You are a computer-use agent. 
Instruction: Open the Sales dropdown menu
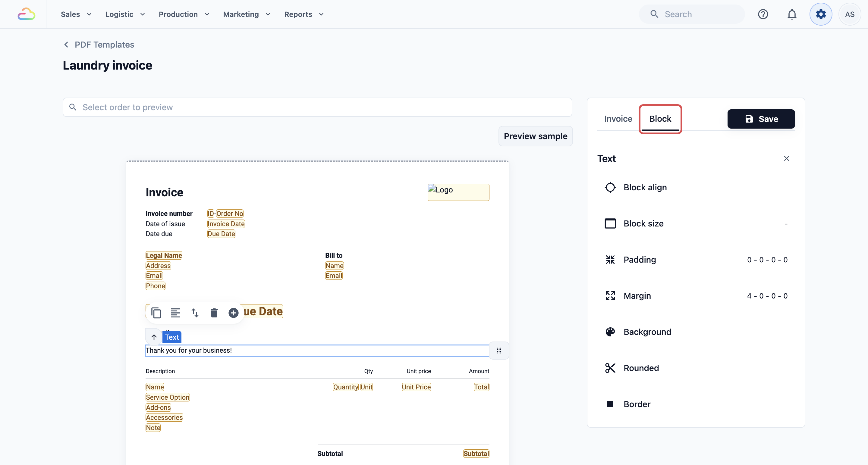(76, 14)
